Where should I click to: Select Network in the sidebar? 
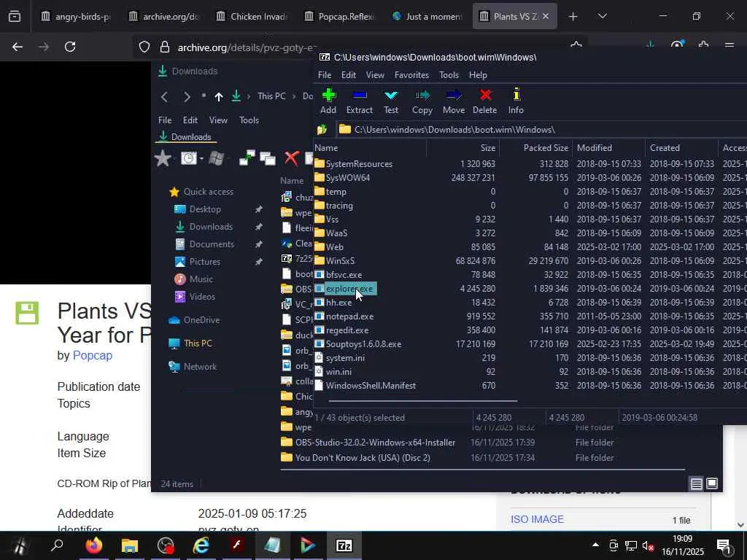pyautogui.click(x=193, y=367)
